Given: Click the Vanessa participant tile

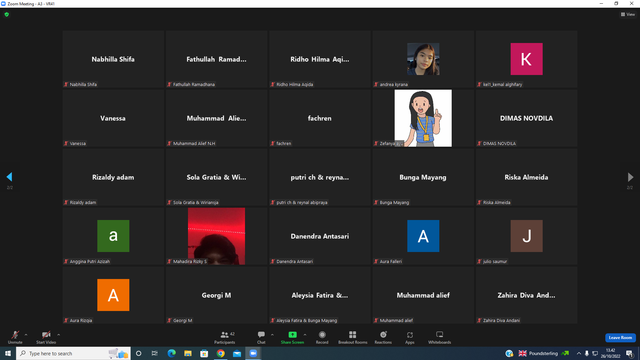Looking at the screenshot, I should click(113, 118).
